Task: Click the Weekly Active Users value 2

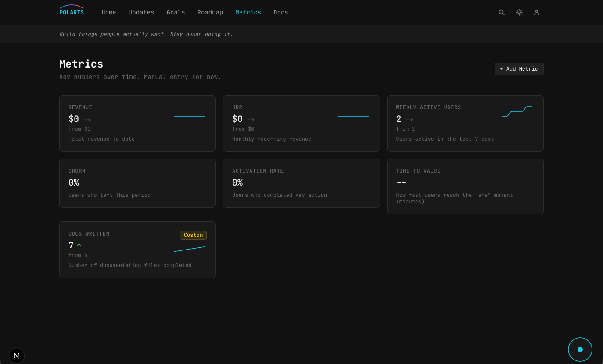Action: pyautogui.click(x=398, y=119)
